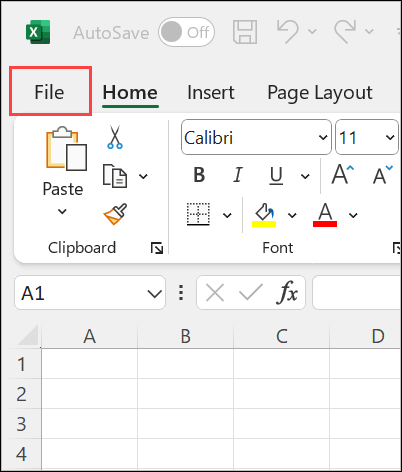Click the Undo arrow icon
This screenshot has height=472, width=402.
point(288,31)
